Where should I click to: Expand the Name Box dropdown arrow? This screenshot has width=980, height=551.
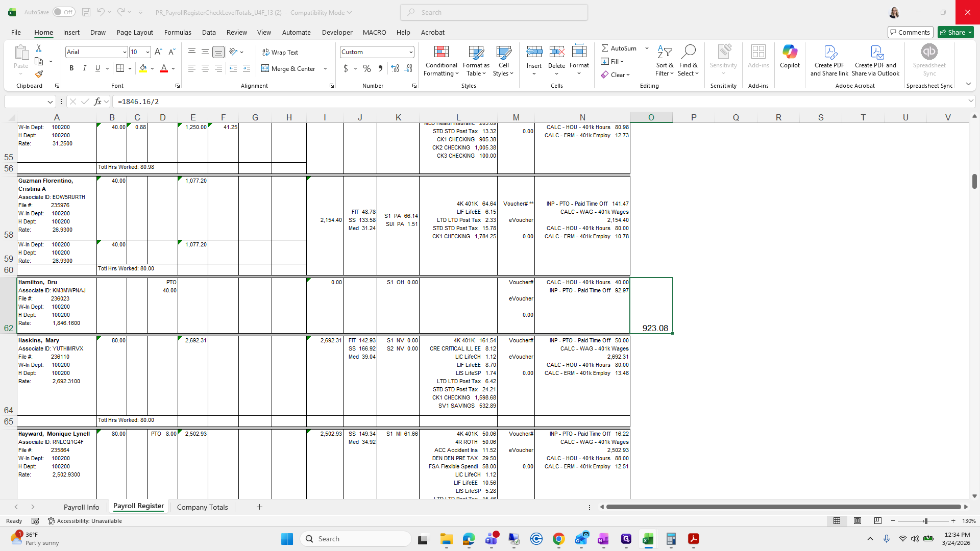click(50, 102)
